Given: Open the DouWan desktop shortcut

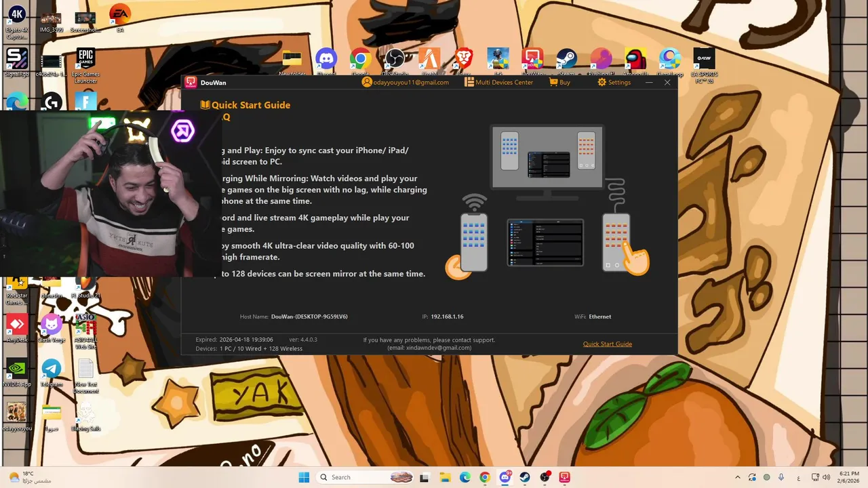Looking at the screenshot, I should point(532,62).
